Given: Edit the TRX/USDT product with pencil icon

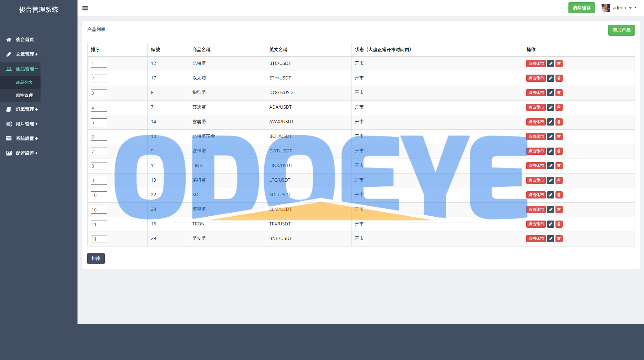Looking at the screenshot, I should tap(550, 224).
